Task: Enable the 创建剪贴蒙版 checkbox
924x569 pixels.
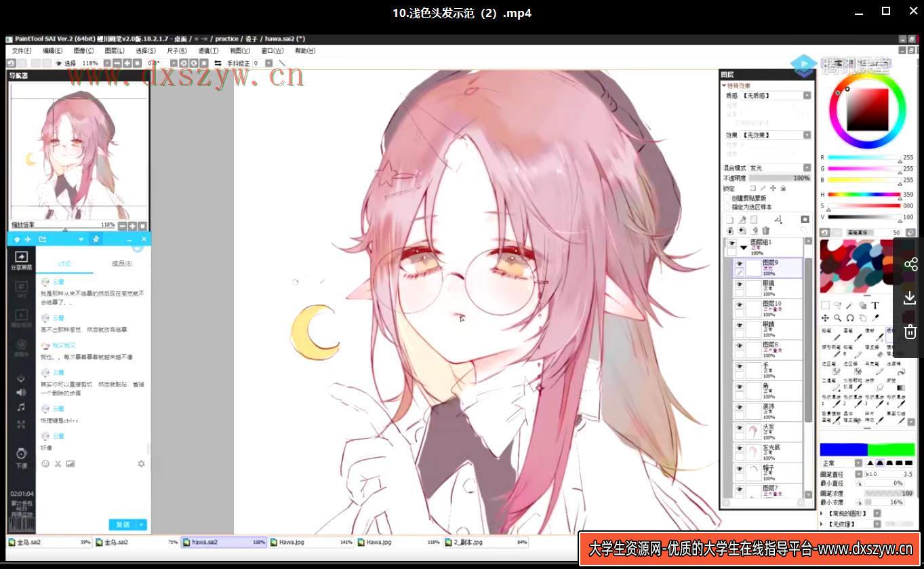Action: (727, 198)
